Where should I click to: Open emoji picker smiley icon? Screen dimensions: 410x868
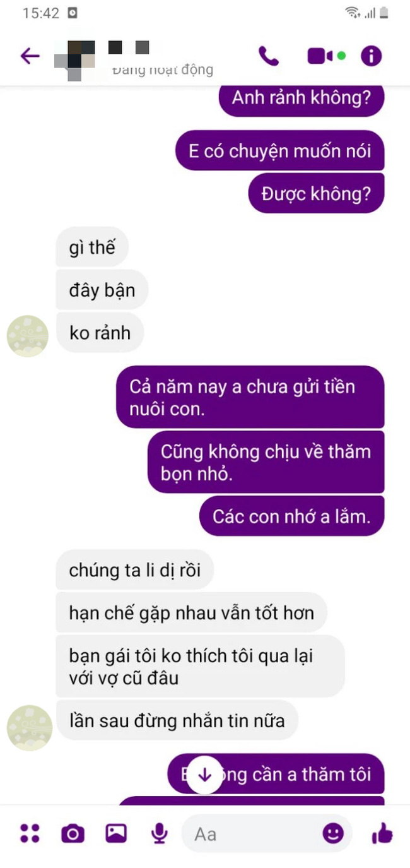point(334,833)
